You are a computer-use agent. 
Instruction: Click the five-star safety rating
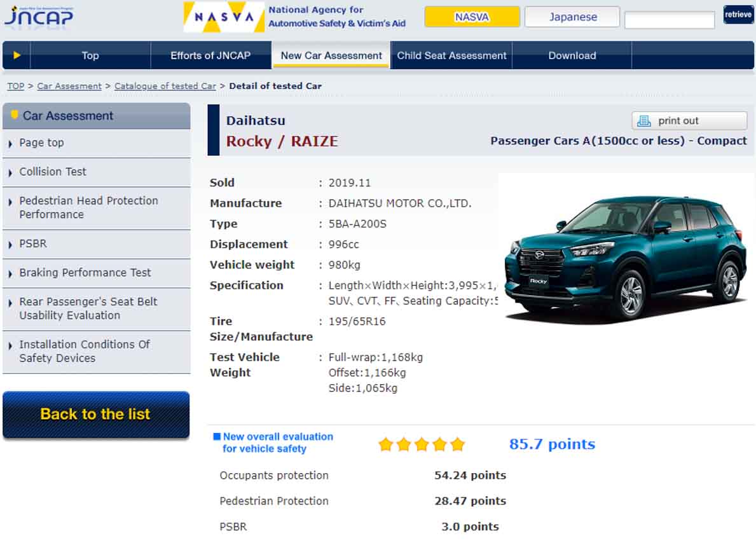tap(422, 445)
